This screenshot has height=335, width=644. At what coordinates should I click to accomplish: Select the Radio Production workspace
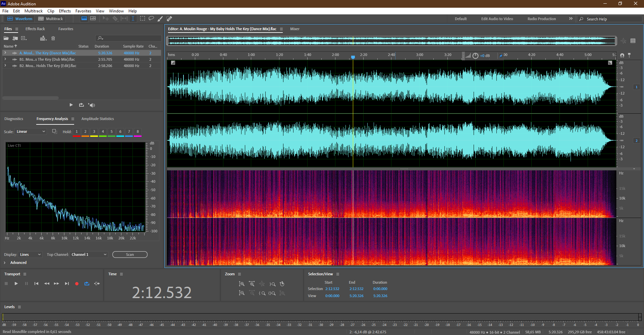(x=542, y=19)
